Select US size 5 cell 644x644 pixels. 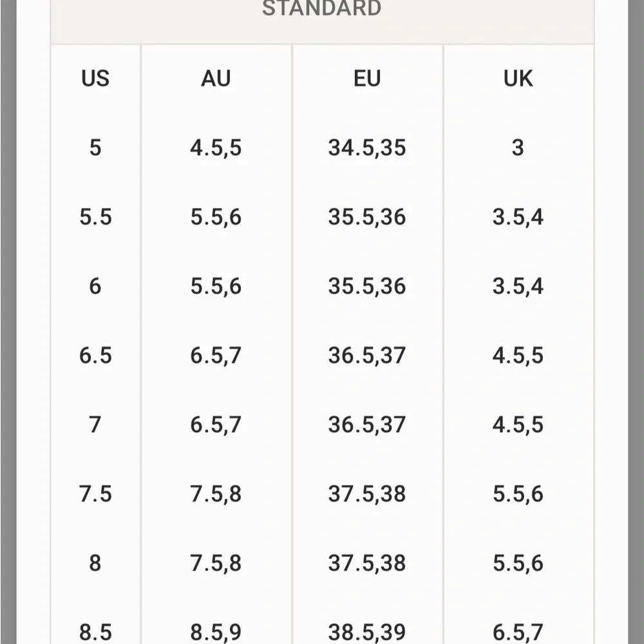point(95,147)
